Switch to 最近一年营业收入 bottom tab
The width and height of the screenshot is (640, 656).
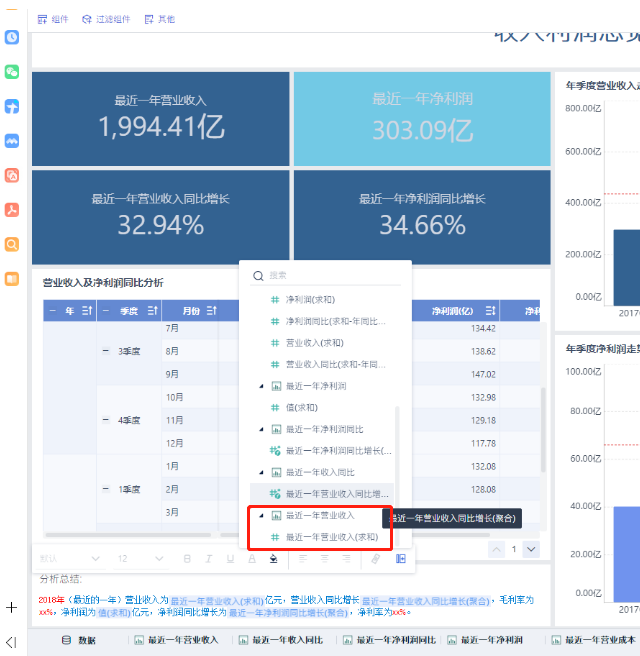point(176,640)
